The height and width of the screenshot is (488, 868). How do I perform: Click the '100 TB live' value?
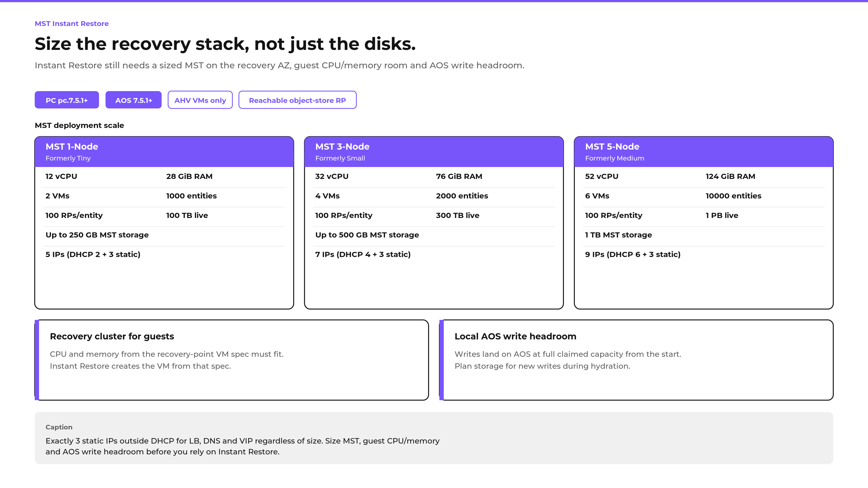click(x=187, y=216)
